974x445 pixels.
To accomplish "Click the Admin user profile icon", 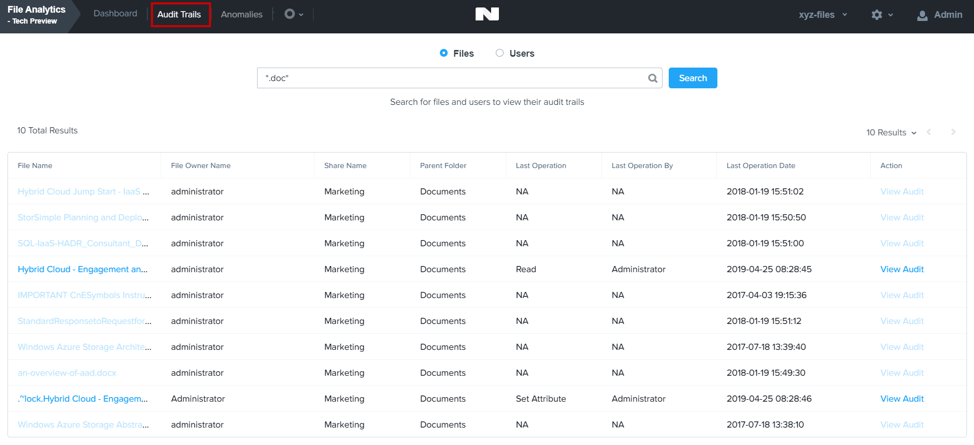I will 922,15.
